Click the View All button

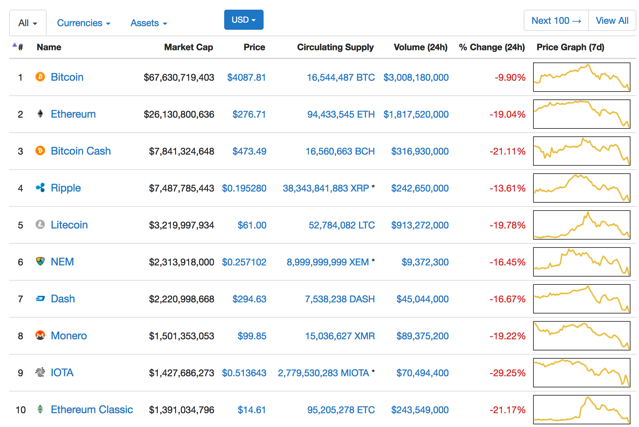(612, 20)
